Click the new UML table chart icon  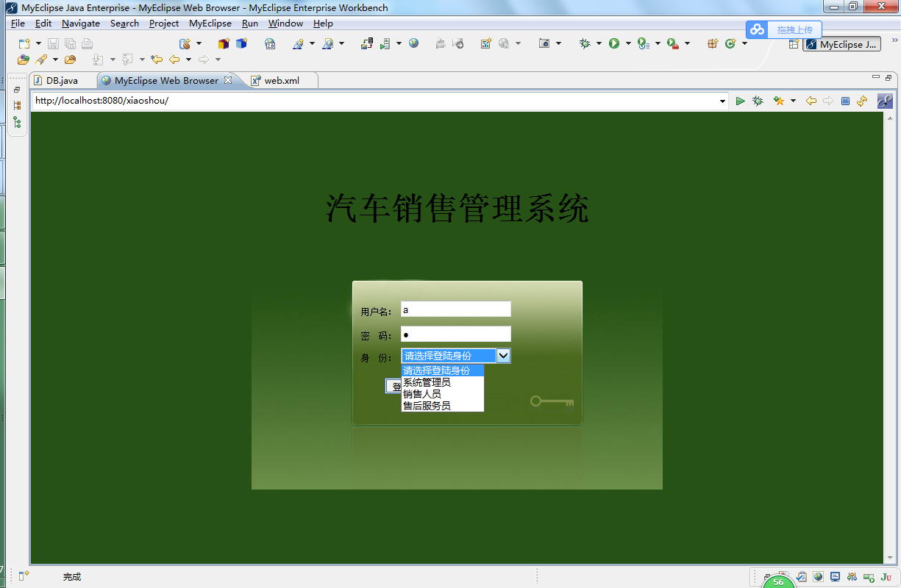point(485,44)
